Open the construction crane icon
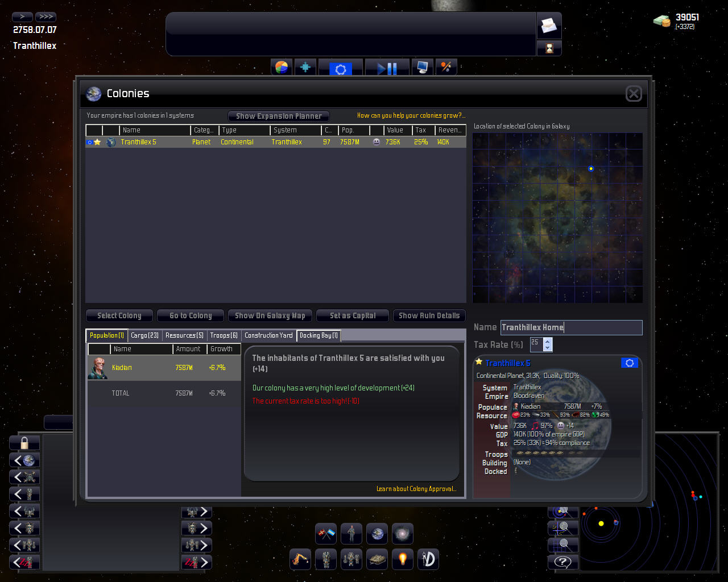 [x=300, y=559]
